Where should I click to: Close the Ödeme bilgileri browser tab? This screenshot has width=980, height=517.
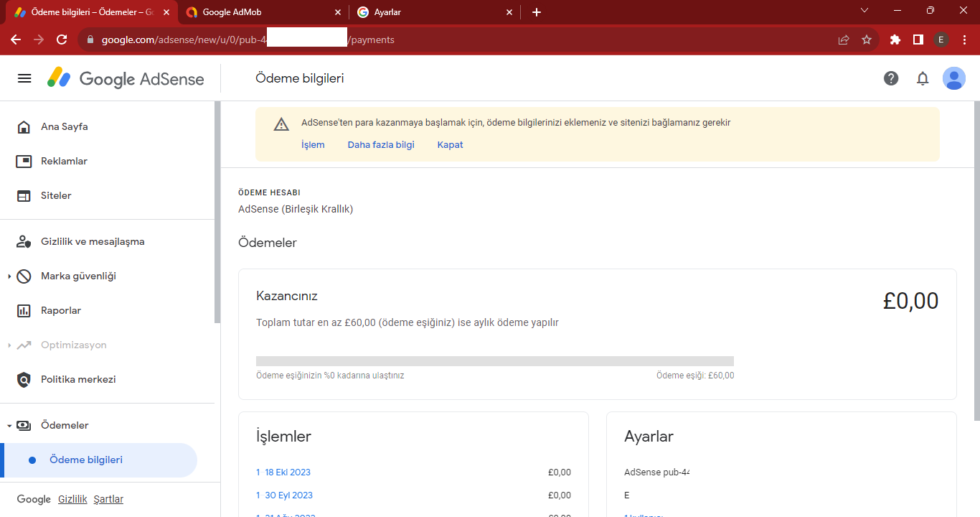pyautogui.click(x=166, y=12)
